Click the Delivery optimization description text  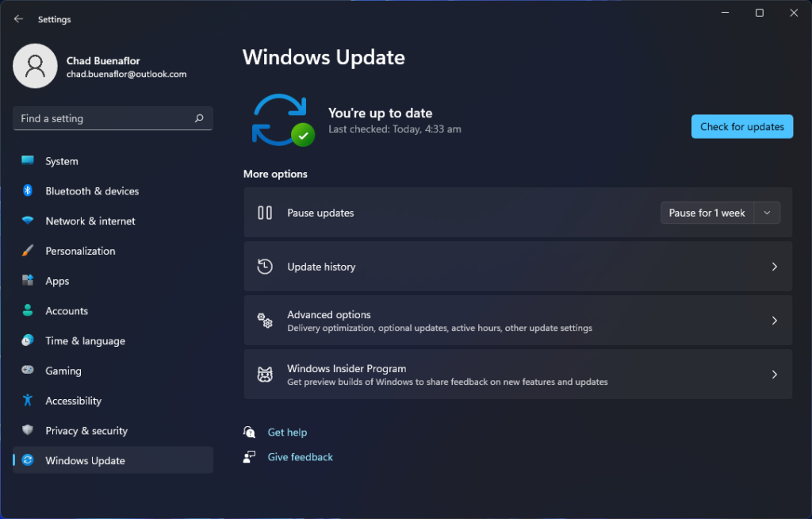[439, 328]
